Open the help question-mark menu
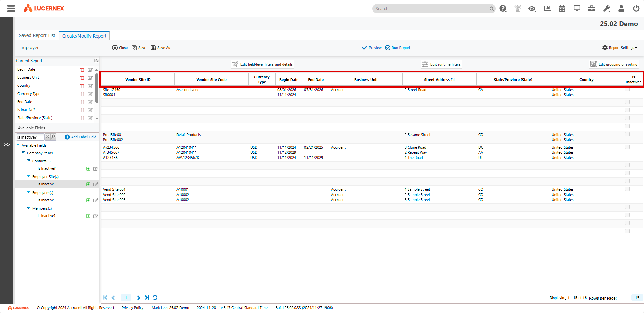Image resolution: width=644 pixels, height=313 pixels. [x=503, y=8]
